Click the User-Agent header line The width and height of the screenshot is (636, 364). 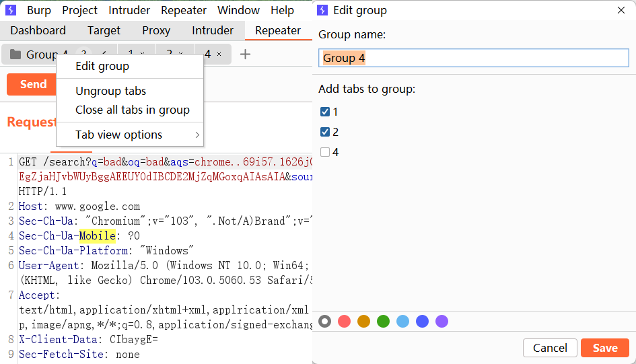(164, 266)
